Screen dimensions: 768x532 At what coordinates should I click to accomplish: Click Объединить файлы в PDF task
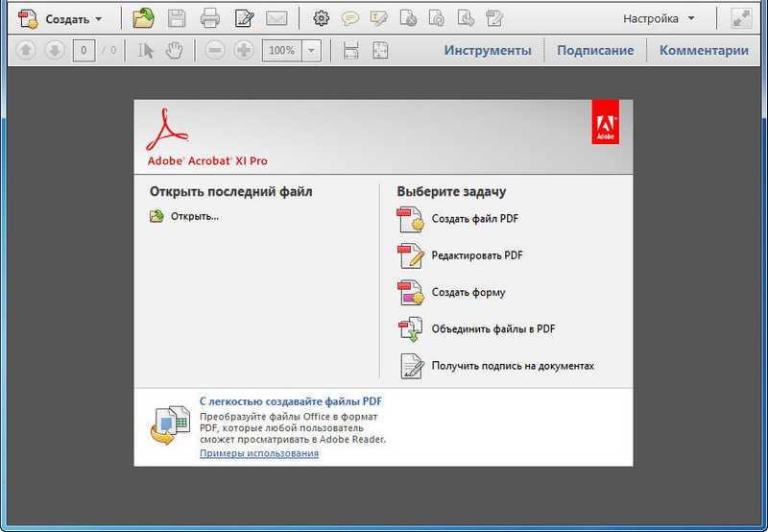click(493, 328)
